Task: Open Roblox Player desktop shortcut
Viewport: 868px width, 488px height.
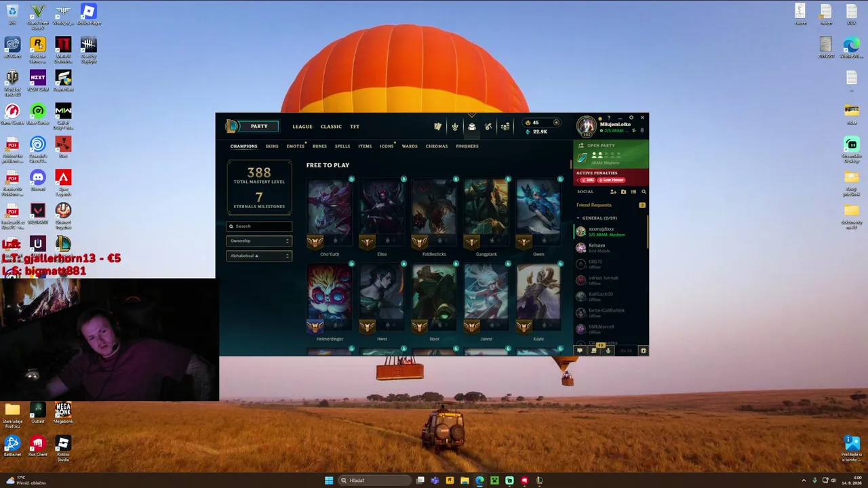Action: 89,14
